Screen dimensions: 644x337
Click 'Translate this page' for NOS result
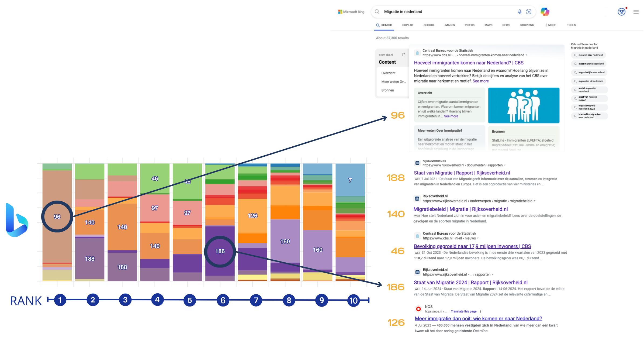463,311
